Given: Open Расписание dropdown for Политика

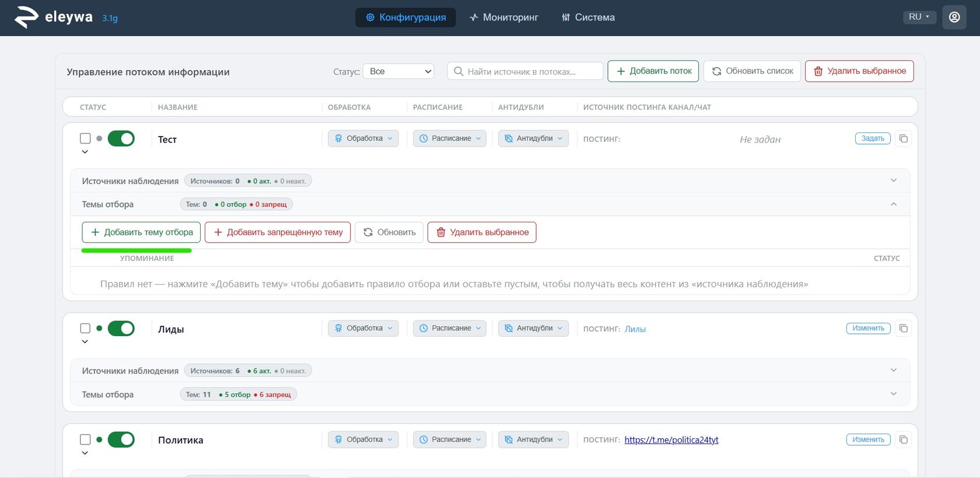Looking at the screenshot, I should pos(449,439).
